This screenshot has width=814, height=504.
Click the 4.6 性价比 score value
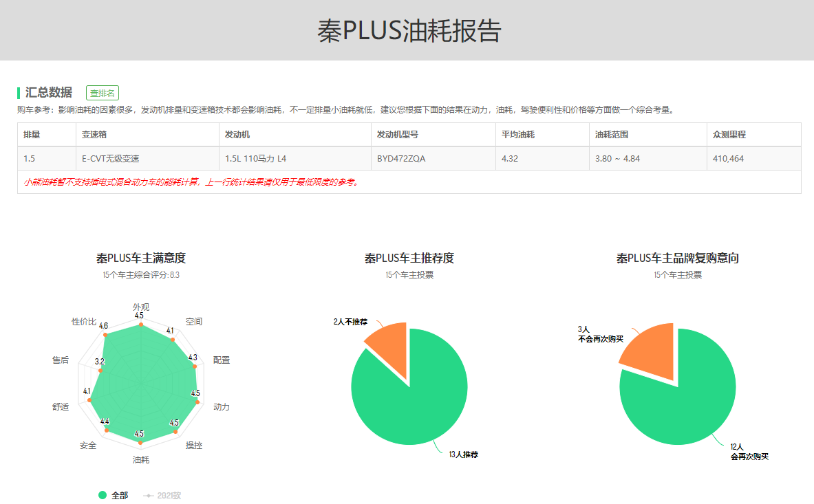tap(103, 326)
